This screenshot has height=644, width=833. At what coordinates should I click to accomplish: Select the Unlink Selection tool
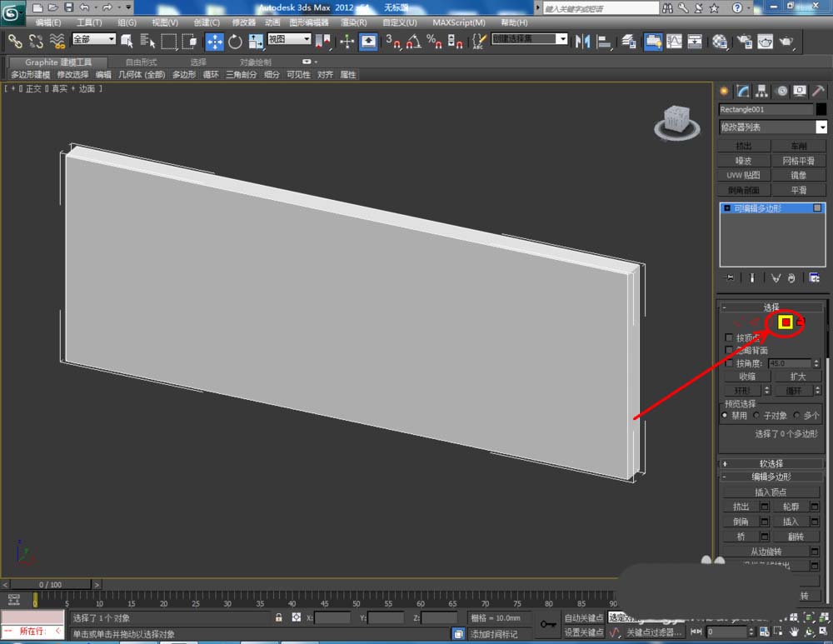(36, 41)
